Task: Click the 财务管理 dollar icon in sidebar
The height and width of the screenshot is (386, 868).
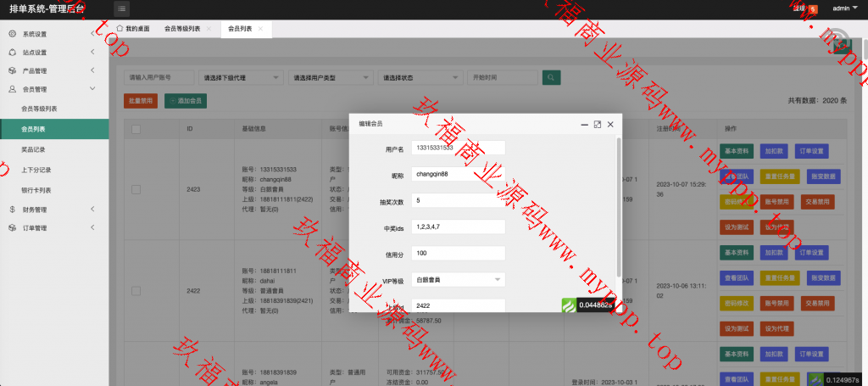Action: coord(12,210)
